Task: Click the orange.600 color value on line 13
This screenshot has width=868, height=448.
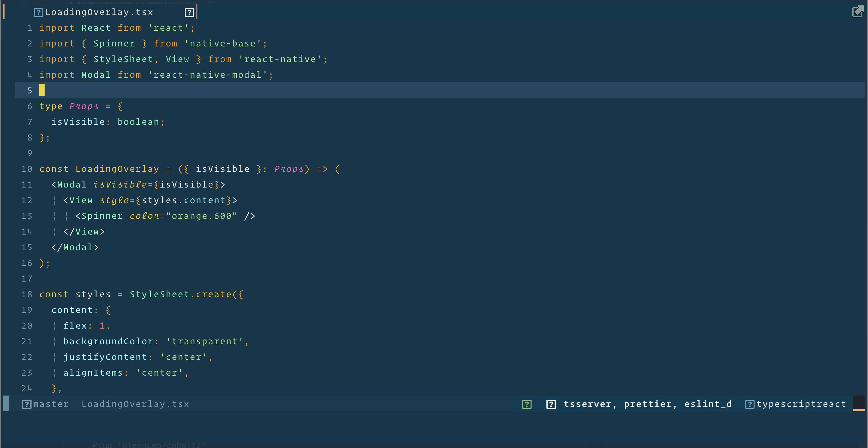Action: [201, 216]
